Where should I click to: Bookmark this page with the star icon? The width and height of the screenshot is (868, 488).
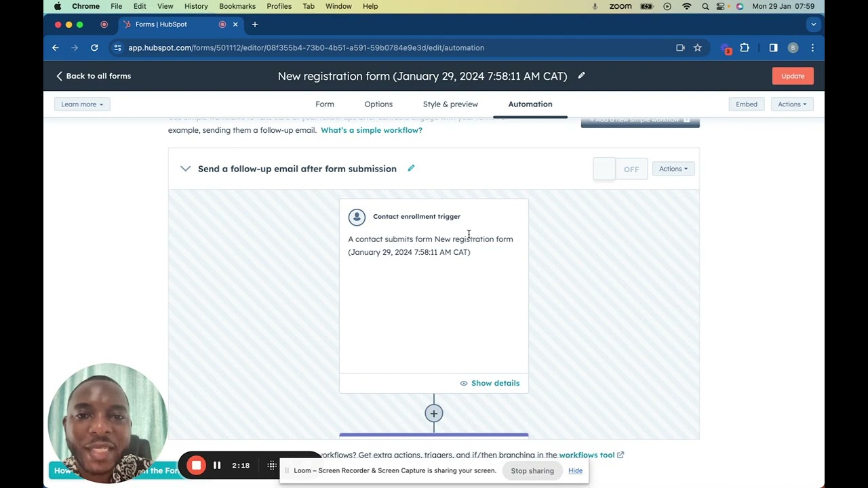(x=697, y=47)
